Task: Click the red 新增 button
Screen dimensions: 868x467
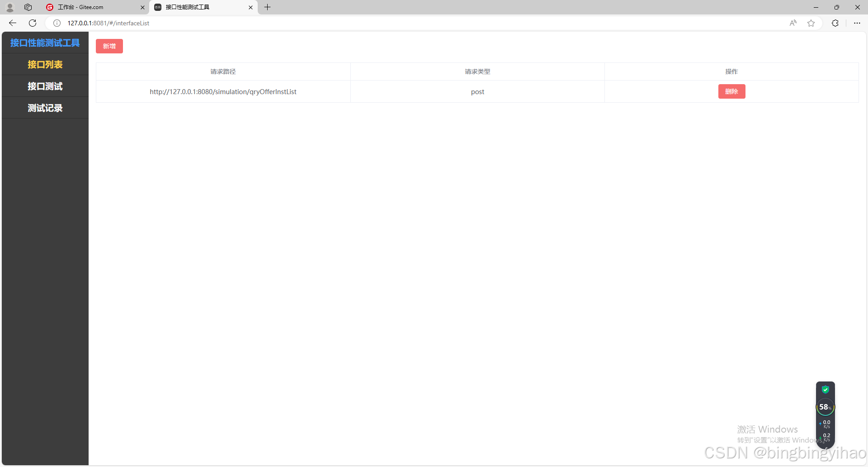Action: 109,46
